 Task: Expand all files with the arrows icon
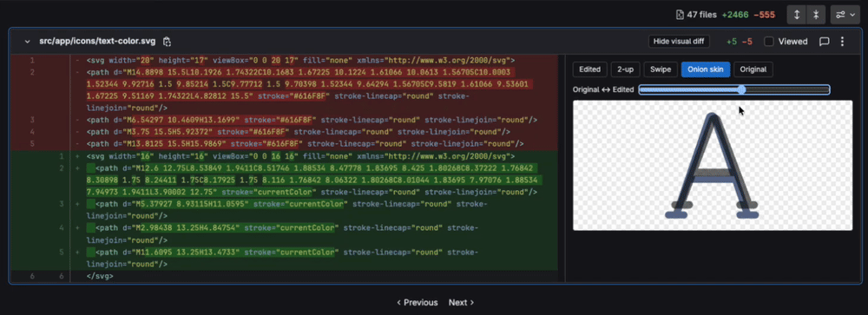[797, 15]
